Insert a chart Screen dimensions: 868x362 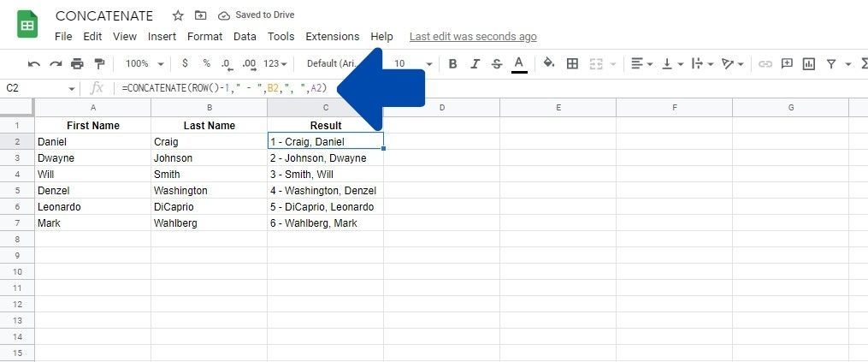[809, 63]
